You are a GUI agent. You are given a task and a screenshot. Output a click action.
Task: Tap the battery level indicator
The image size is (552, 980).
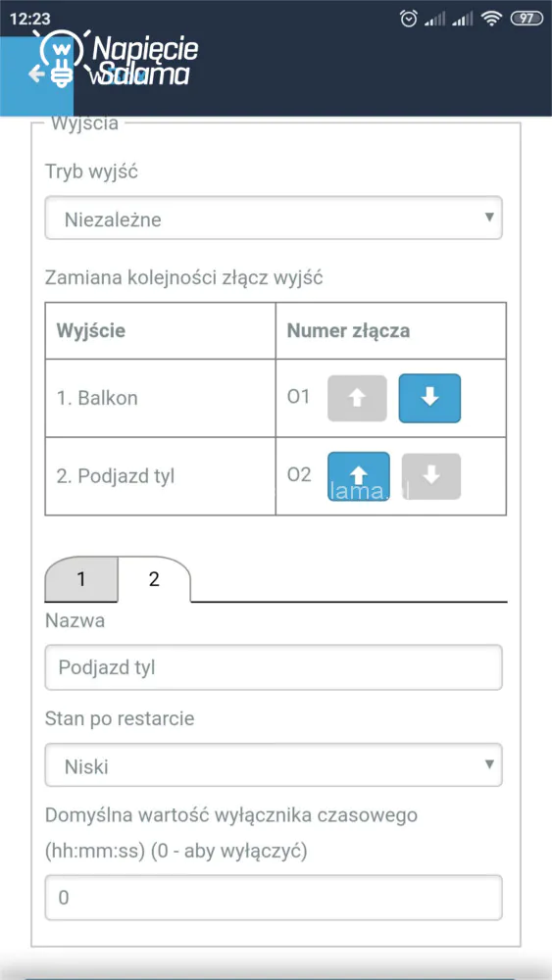click(x=527, y=19)
